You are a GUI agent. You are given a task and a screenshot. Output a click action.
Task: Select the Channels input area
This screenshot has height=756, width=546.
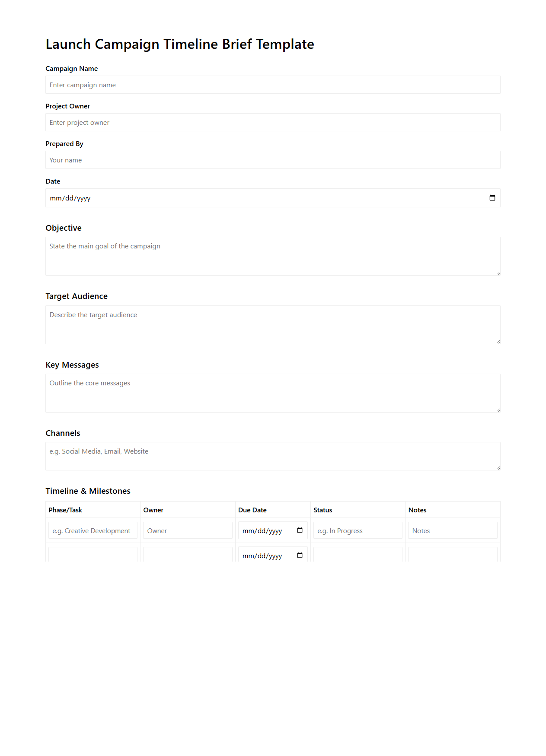pyautogui.click(x=272, y=456)
